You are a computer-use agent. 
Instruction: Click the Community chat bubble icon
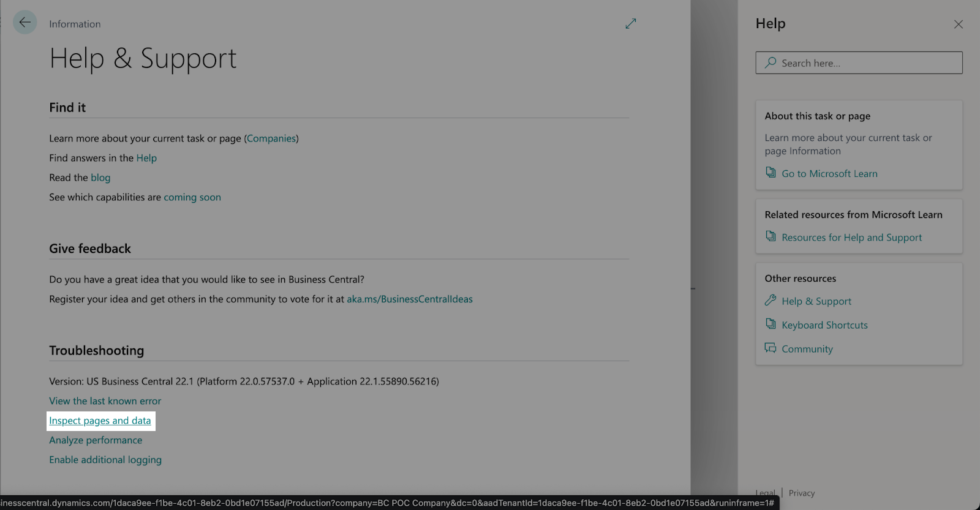(x=771, y=348)
